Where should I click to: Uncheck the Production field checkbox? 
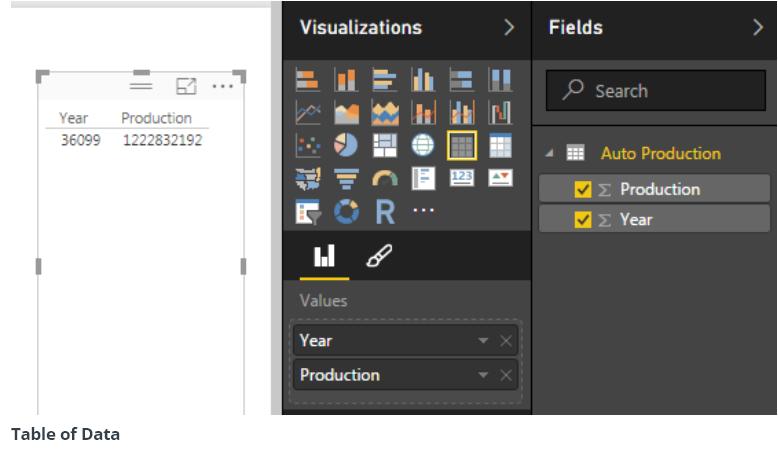[x=583, y=190]
